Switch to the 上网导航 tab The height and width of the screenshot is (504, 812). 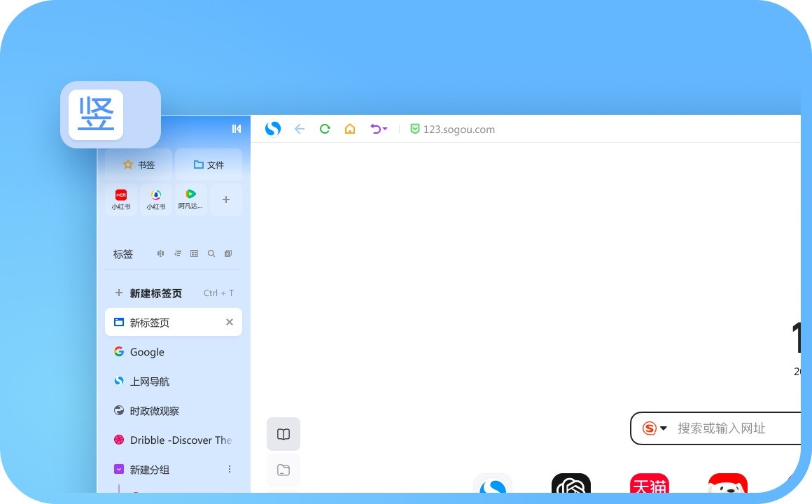click(x=174, y=381)
